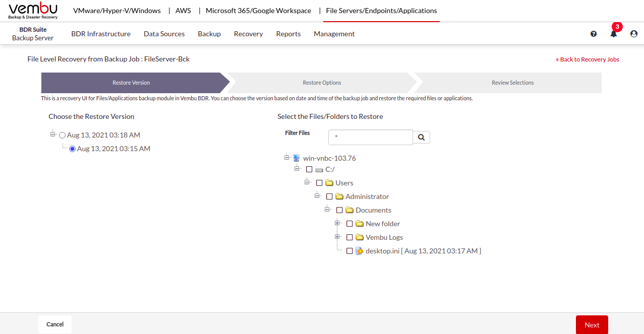Click the Cancel button
Screen dimensions: 644x334
[x=55, y=324]
